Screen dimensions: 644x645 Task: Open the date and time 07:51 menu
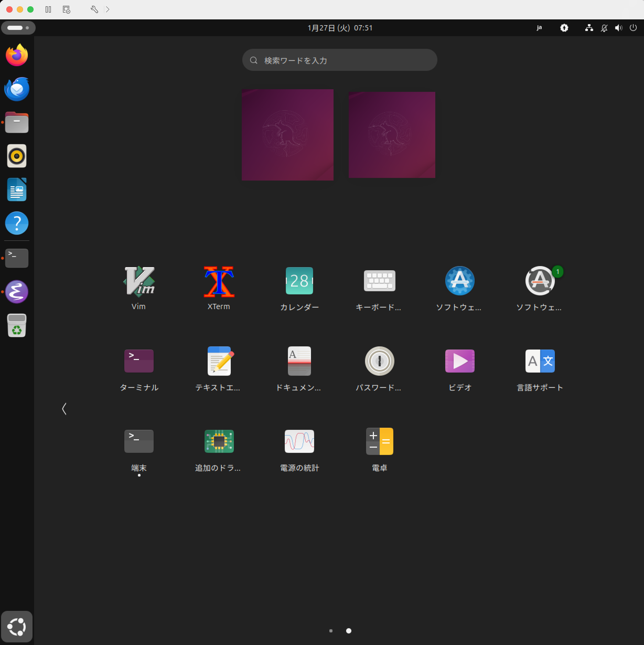[x=340, y=28]
